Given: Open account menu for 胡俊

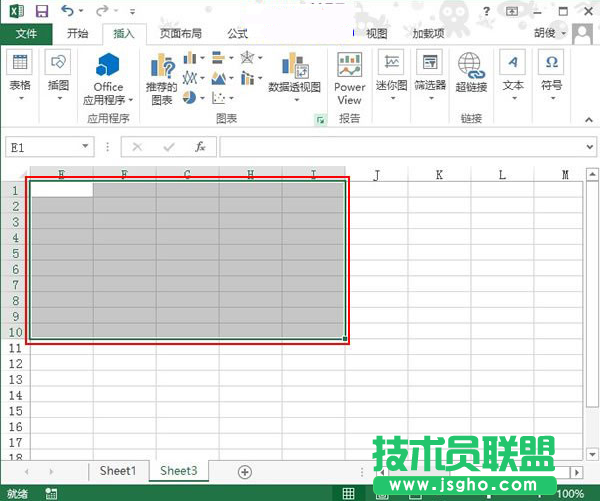Looking at the screenshot, I should [550, 33].
